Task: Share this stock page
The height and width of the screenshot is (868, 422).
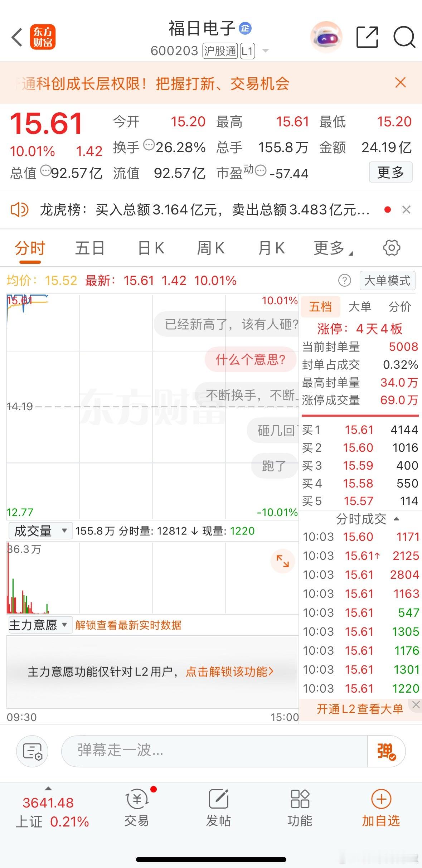Action: (368, 37)
